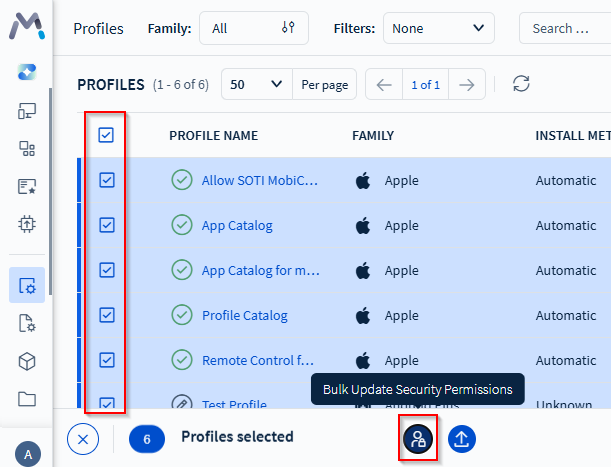The height and width of the screenshot is (467, 611).
Task: Click the upload profiles icon button
Action: coord(461,437)
